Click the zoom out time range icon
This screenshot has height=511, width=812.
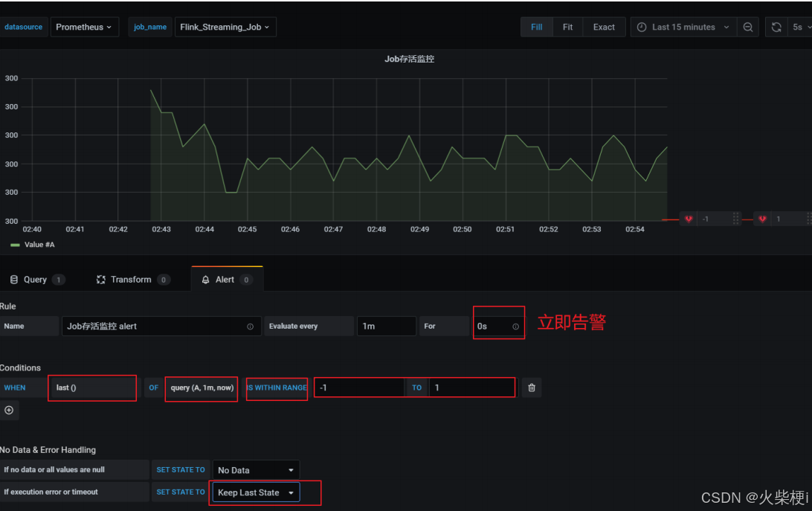click(x=748, y=27)
